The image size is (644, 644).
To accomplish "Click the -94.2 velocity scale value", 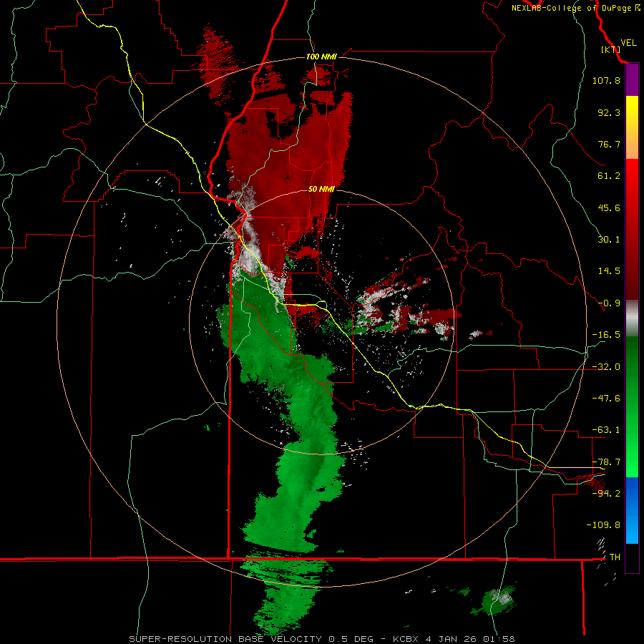I will pos(606,494).
